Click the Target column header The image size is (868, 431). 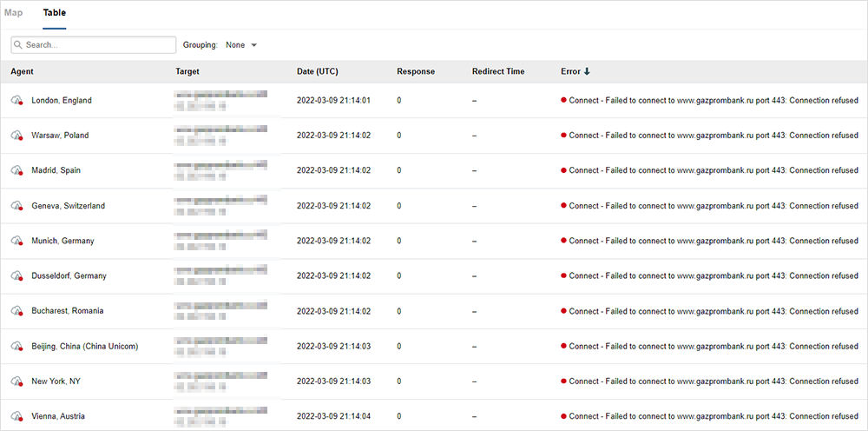tap(187, 72)
